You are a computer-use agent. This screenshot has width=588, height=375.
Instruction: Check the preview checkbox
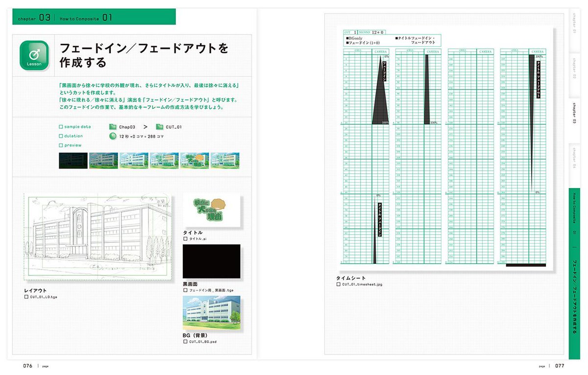[x=60, y=145]
